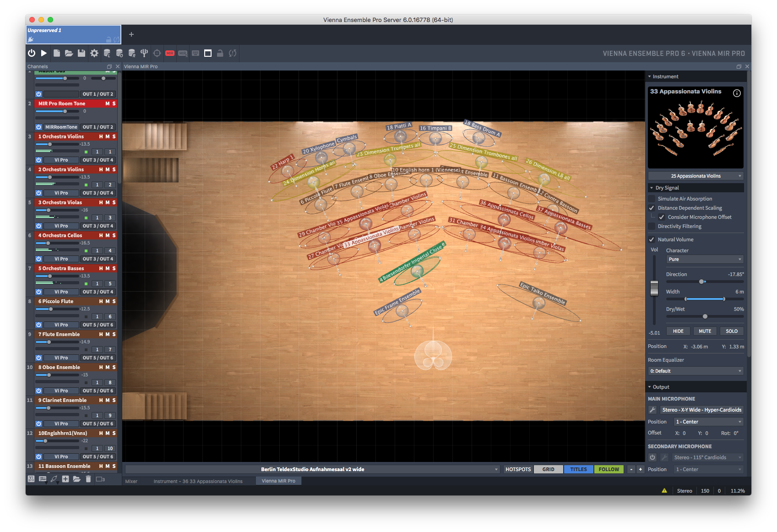
Task: Toggle the secondary microphone power button
Action: pyautogui.click(x=652, y=457)
